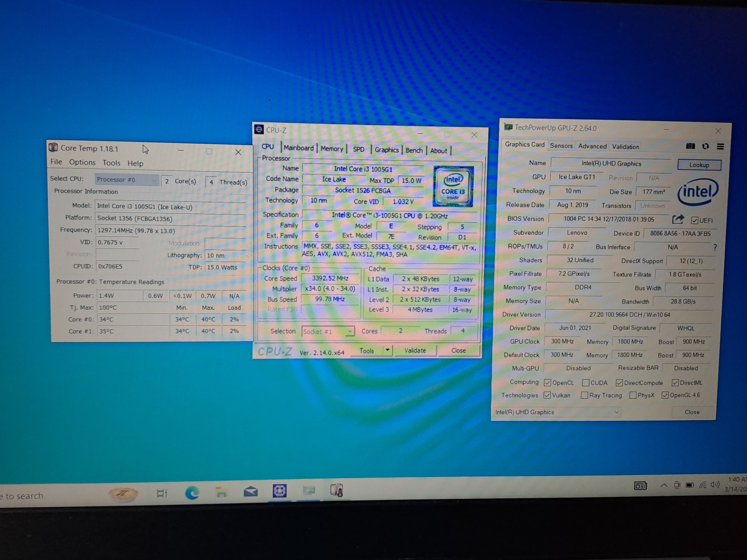Viewport: 747px width, 560px height.
Task: Open the GPU-Z hamburger menu
Action: click(720, 147)
